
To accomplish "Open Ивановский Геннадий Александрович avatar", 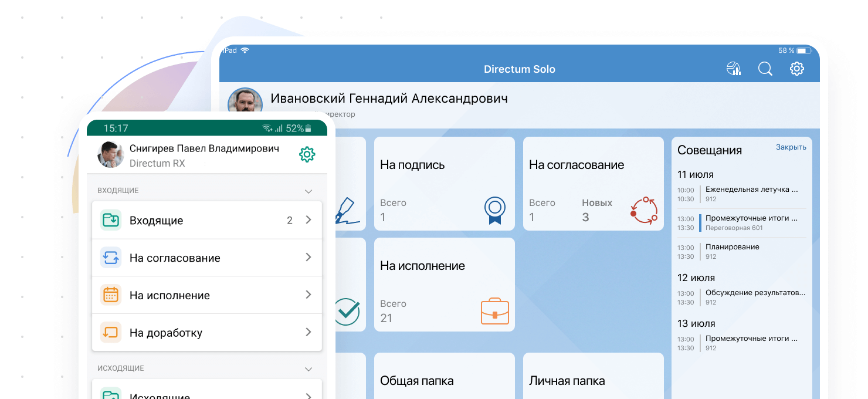I will click(245, 101).
